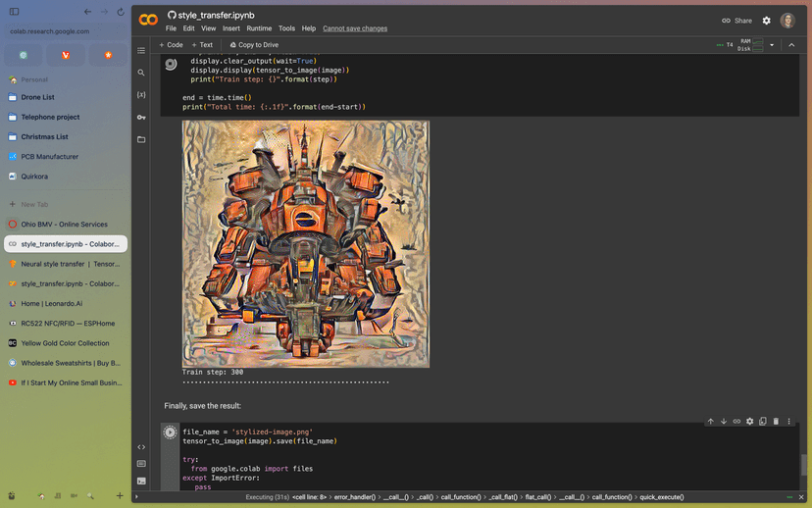The width and height of the screenshot is (812, 508).
Task: Stop the running training cell
Action: [171, 64]
